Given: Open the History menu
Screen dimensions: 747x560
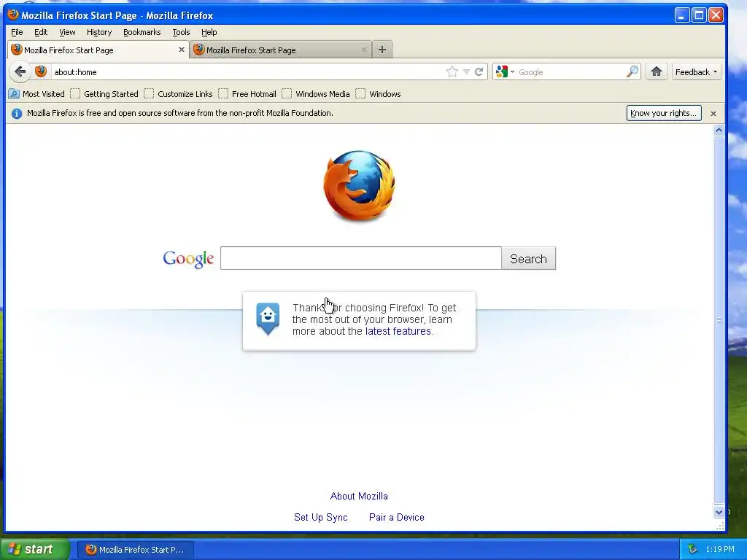Looking at the screenshot, I should pos(99,32).
